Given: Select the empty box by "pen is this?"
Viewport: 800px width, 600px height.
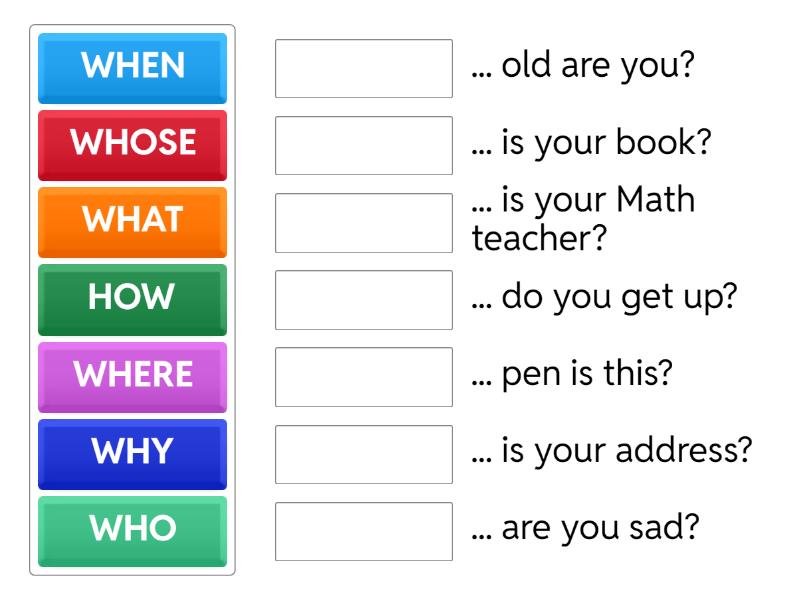Looking at the screenshot, I should pyautogui.click(x=364, y=377).
